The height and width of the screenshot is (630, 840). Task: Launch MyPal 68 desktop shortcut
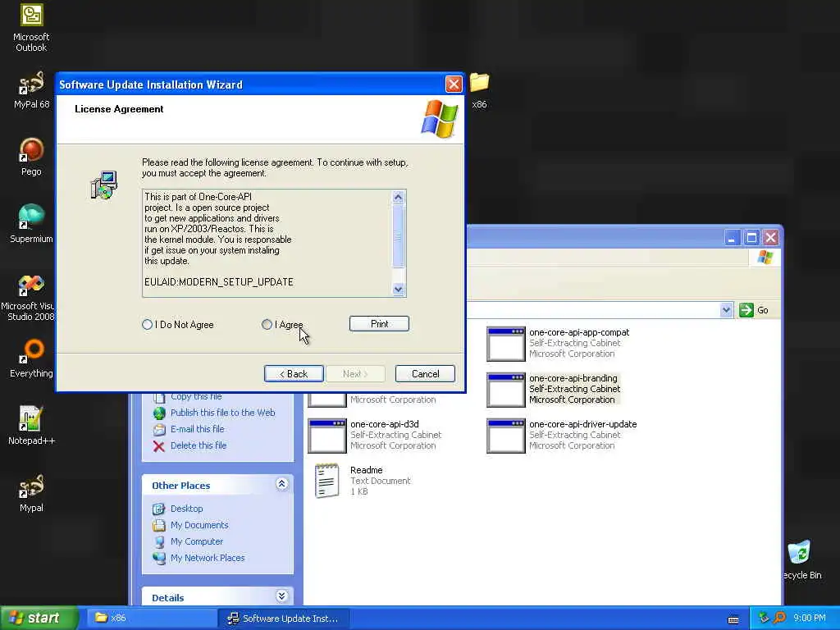(x=31, y=83)
